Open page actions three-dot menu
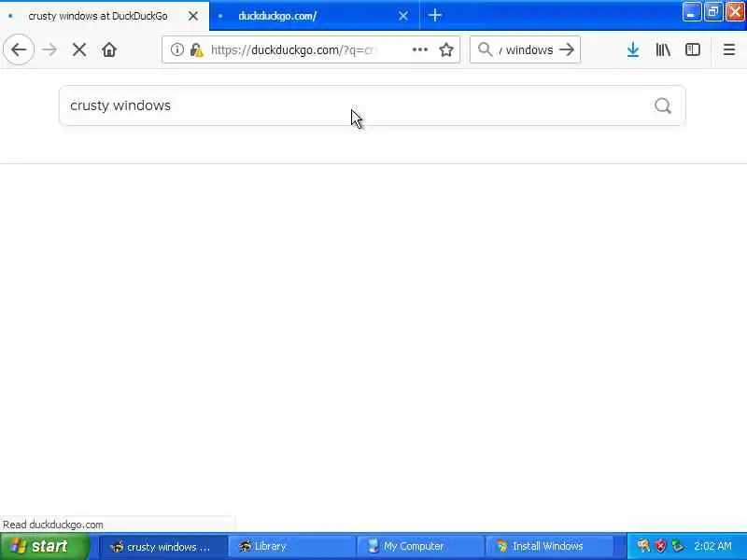The width and height of the screenshot is (747, 560). coord(419,49)
